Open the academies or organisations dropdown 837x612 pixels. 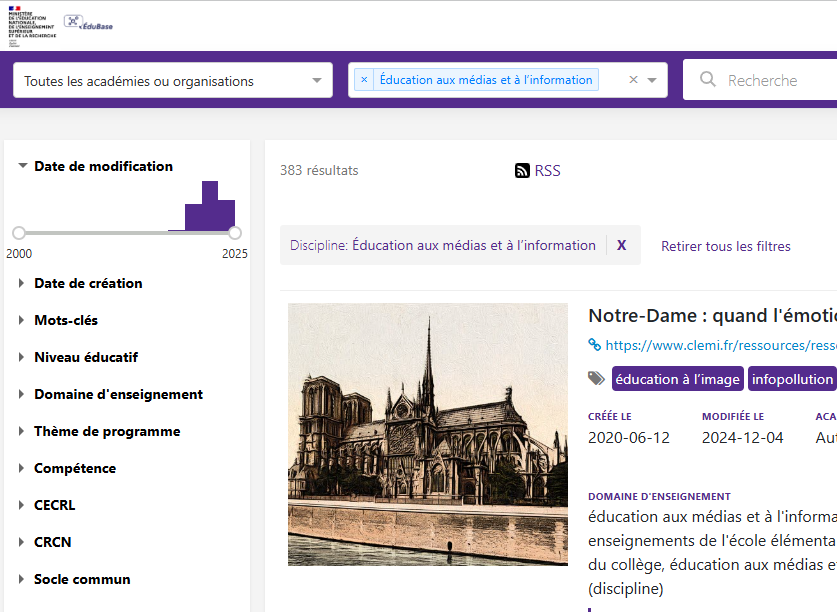point(173,80)
